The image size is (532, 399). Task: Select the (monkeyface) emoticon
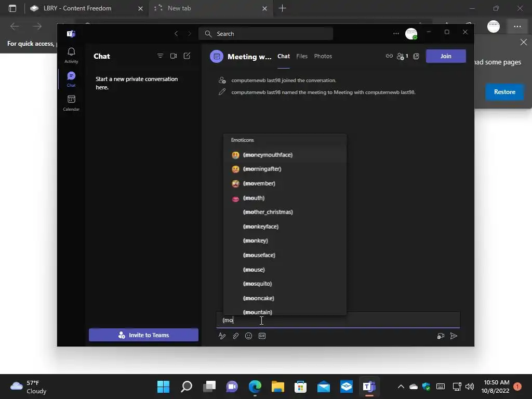pos(285,227)
